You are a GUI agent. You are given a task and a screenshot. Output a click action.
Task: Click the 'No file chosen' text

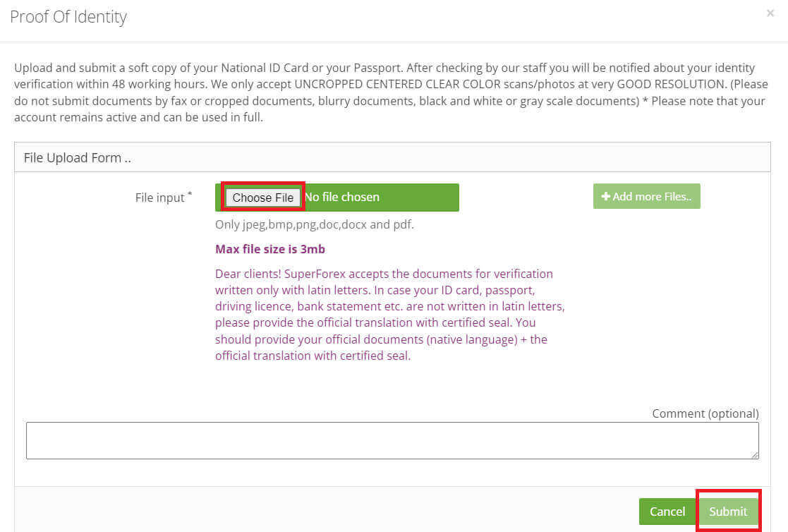(x=342, y=198)
